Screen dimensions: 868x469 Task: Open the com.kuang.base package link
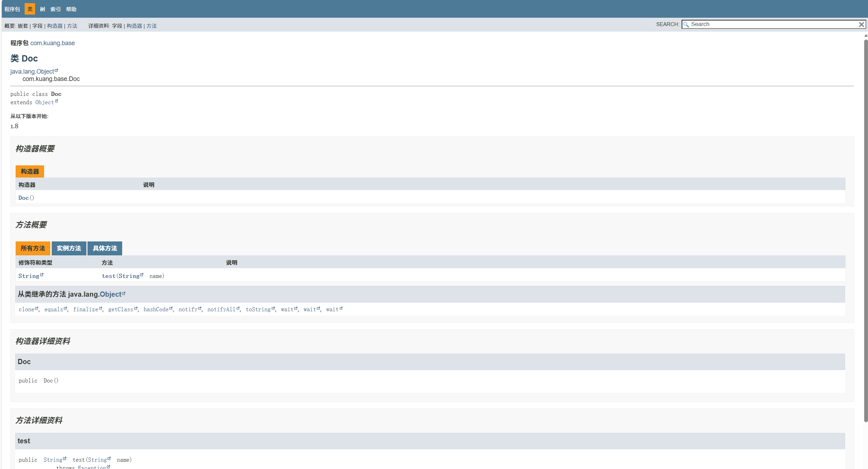52,43
